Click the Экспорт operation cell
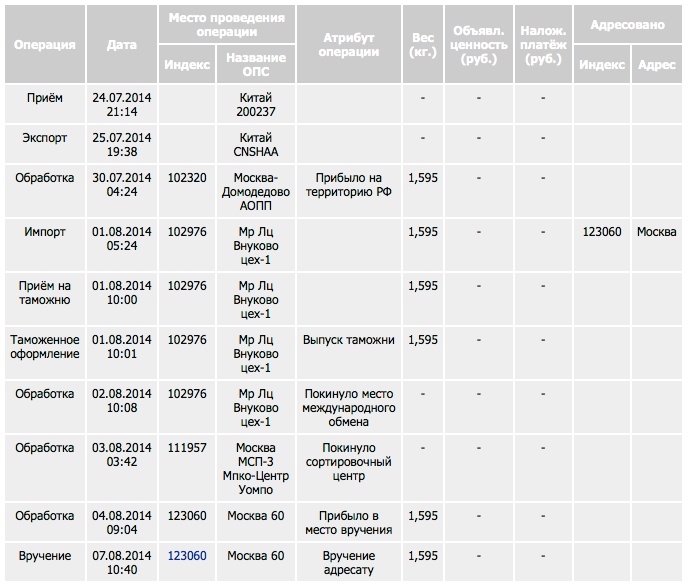689x588 pixels. tap(45, 144)
